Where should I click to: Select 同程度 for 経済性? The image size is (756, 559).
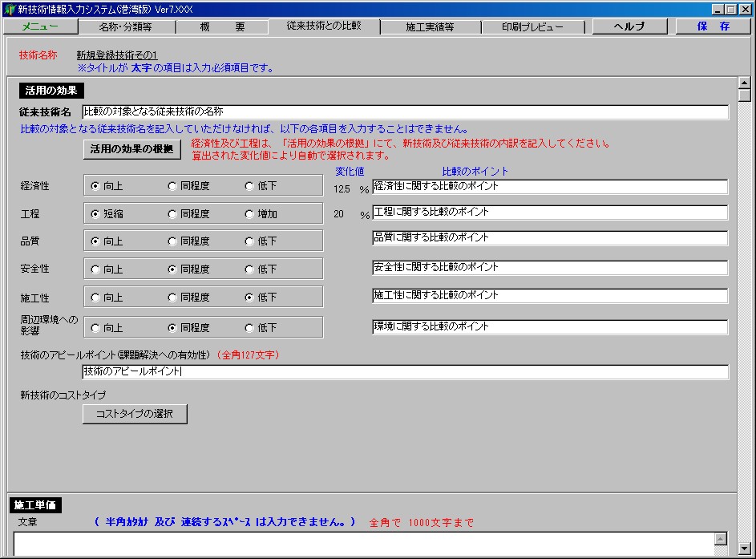[x=172, y=186]
